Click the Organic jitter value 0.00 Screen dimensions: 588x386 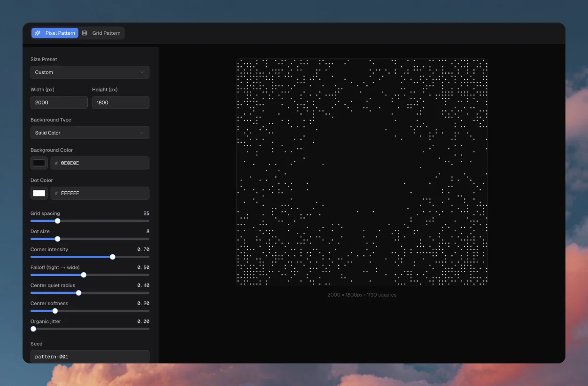click(x=143, y=322)
